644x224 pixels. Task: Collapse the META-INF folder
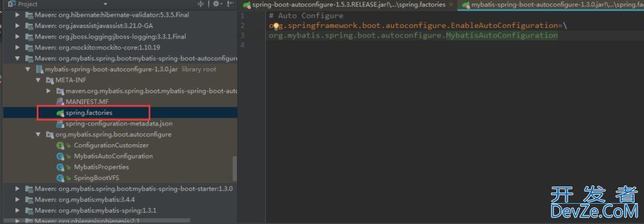click(x=38, y=80)
